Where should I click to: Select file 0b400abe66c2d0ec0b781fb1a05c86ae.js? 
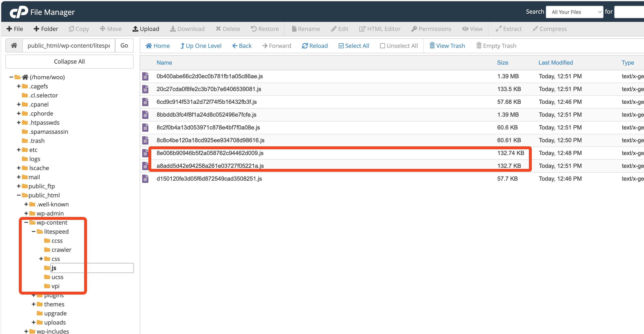click(210, 76)
